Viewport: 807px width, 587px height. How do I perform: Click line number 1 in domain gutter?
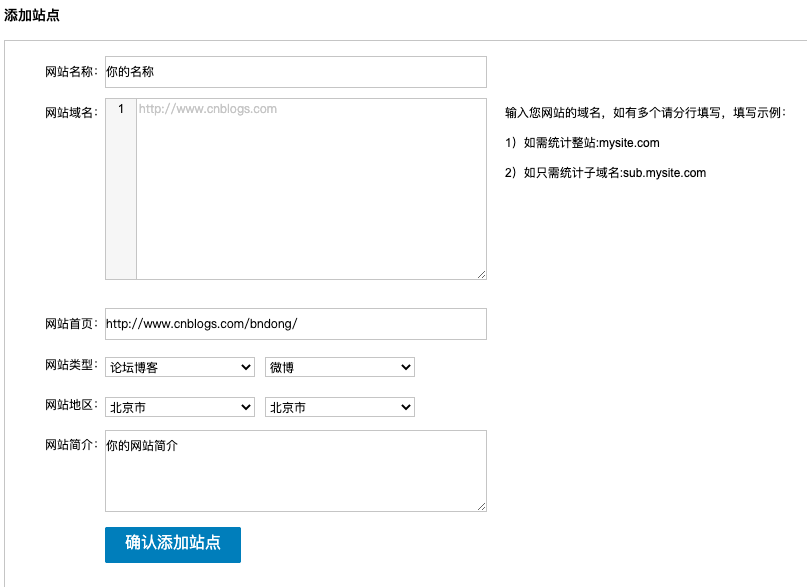[121, 109]
